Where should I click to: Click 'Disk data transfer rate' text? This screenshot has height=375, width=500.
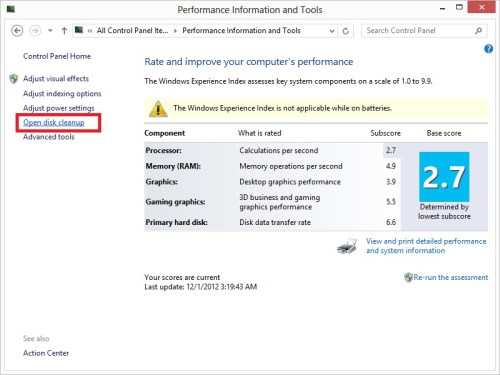pyautogui.click(x=275, y=222)
